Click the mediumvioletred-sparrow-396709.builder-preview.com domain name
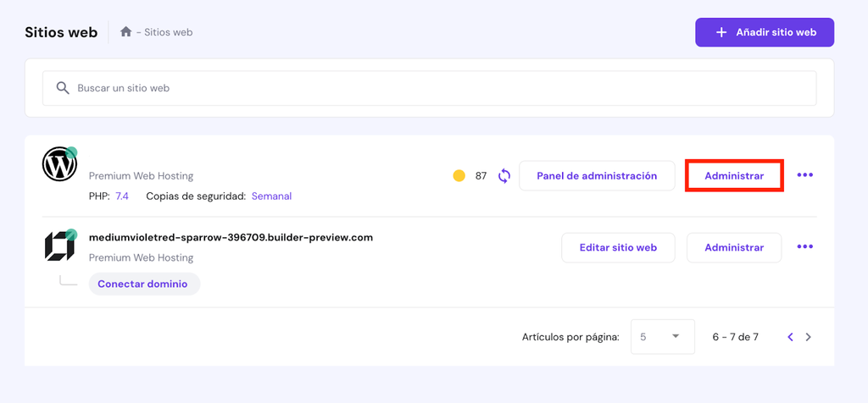Viewport: 868px width, 403px height. click(x=231, y=237)
